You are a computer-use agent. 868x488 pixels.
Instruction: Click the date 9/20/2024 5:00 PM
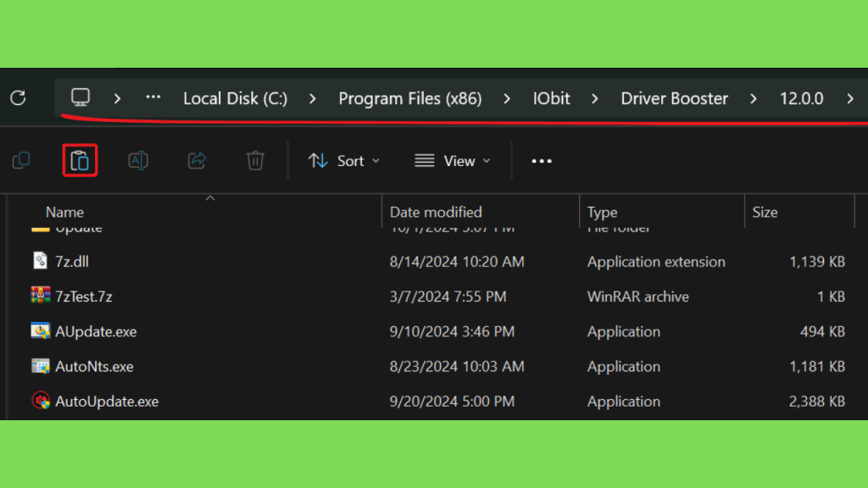tap(452, 401)
